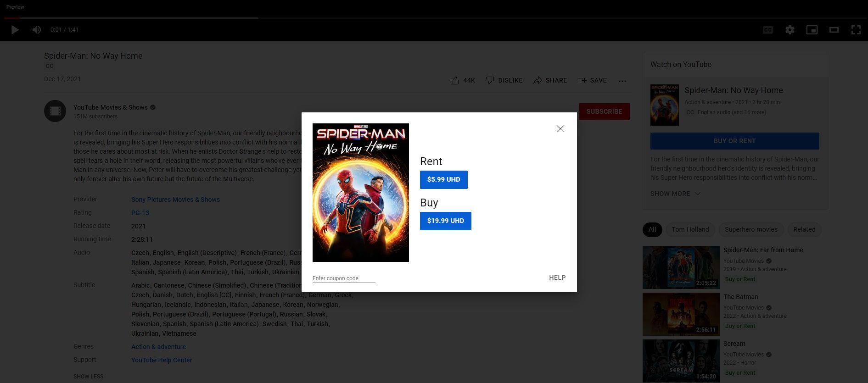Click sidebar Spider-Man: No Way Home poster

(665, 105)
